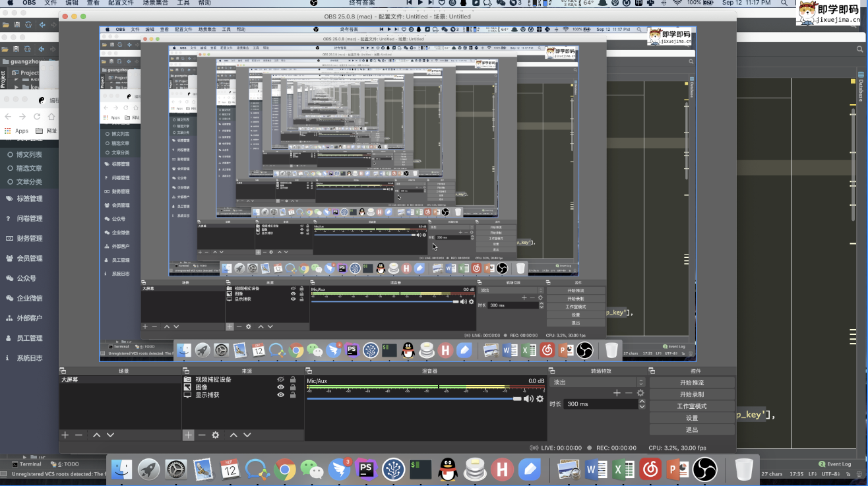The width and height of the screenshot is (868, 486).
Task: Click 退出 to exit OBS
Action: tap(692, 430)
